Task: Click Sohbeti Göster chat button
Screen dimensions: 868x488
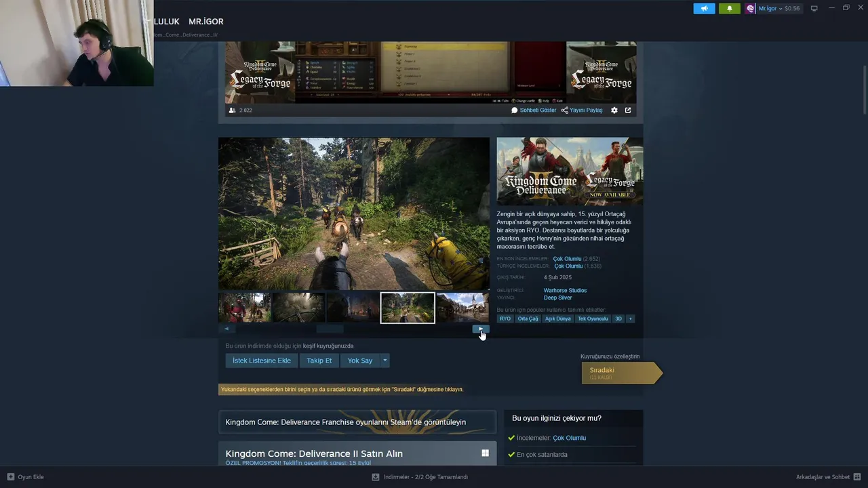Action: (534, 110)
